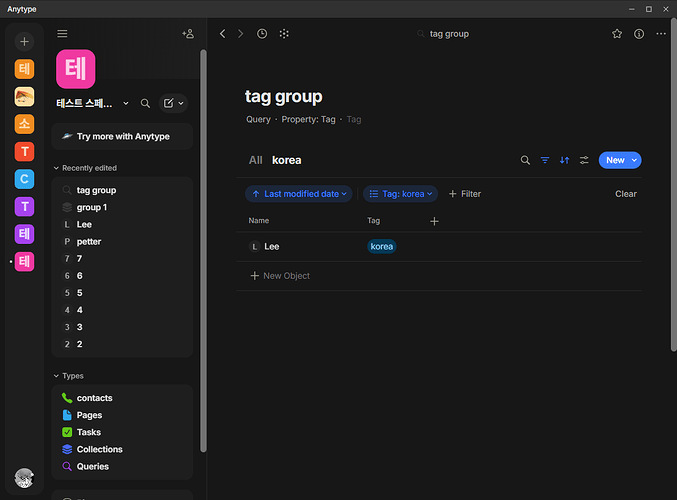677x500 pixels.
Task: Click the tag group header search field
Action: point(443,34)
